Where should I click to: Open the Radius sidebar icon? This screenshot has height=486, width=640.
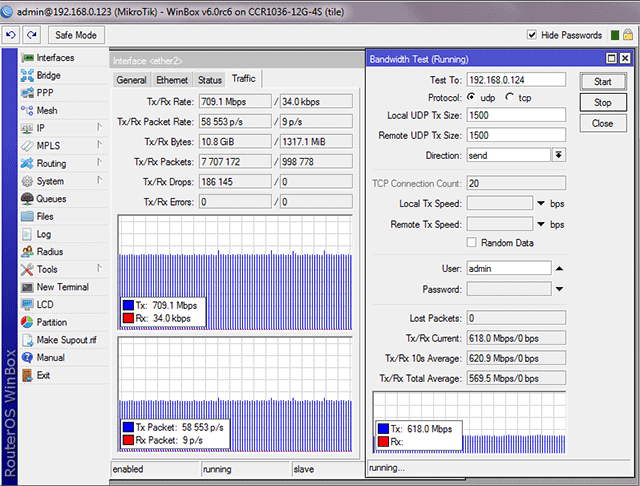tap(27, 251)
